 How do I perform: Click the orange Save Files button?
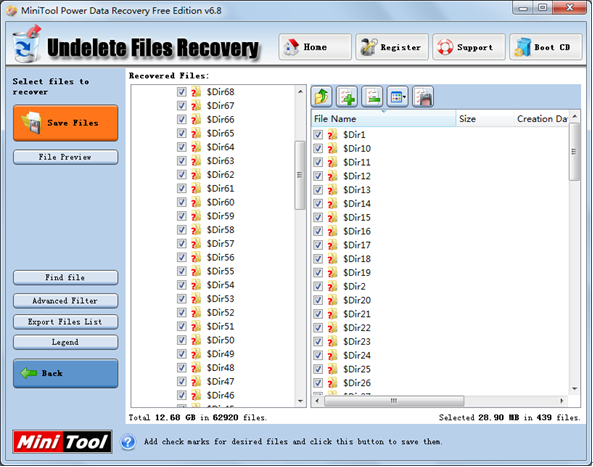coord(65,123)
